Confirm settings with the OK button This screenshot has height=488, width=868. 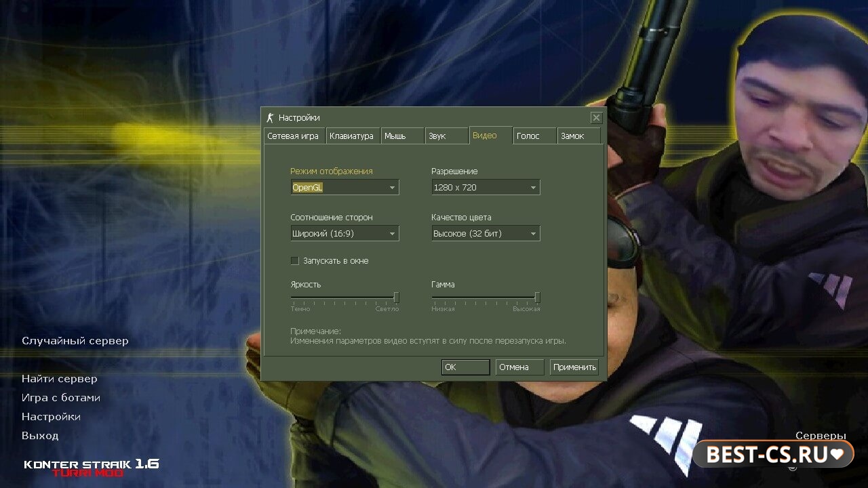tap(465, 367)
